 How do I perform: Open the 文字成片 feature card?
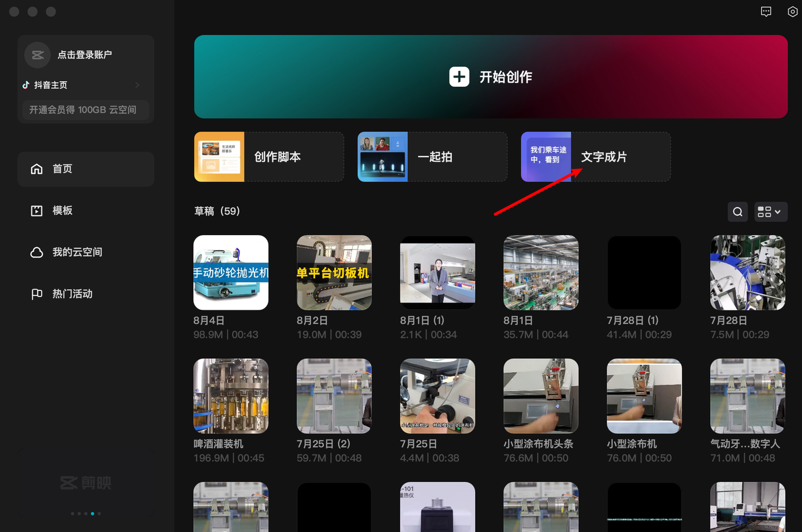tap(595, 157)
